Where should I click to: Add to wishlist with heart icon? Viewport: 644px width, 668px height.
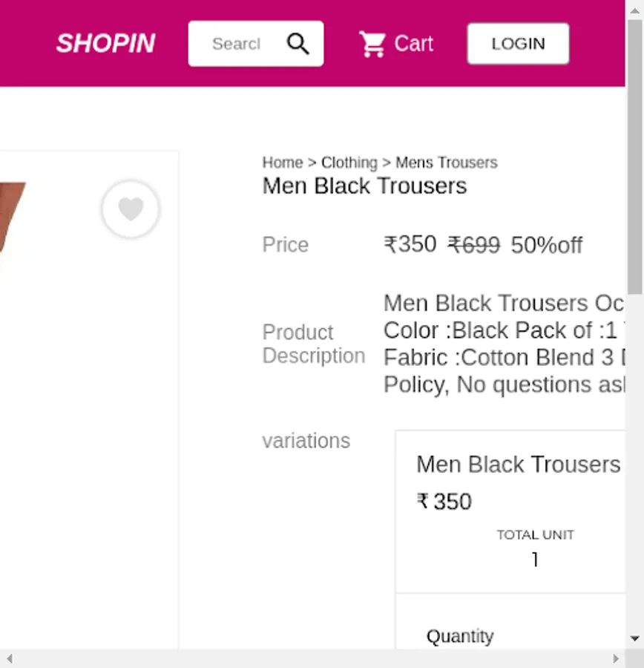(x=131, y=209)
